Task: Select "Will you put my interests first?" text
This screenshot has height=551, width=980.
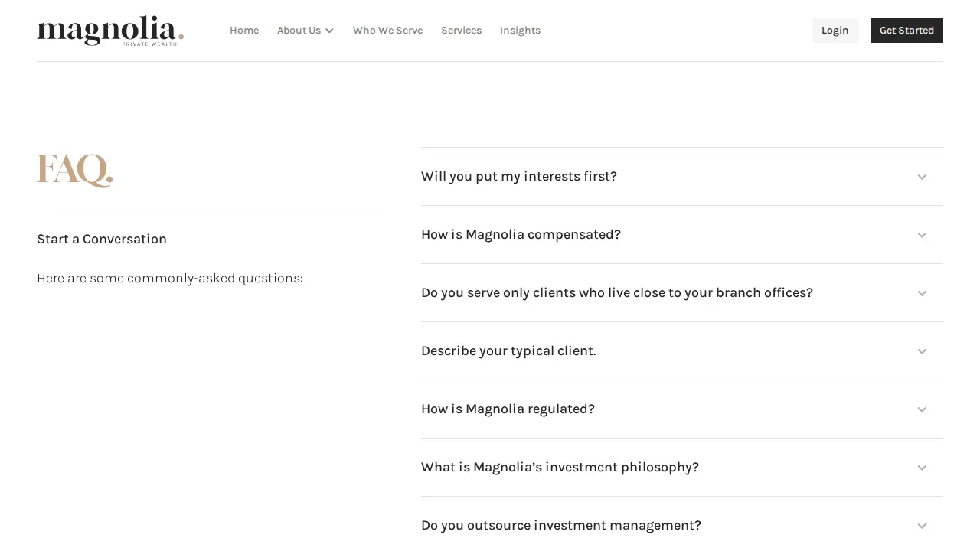Action: coord(519,177)
